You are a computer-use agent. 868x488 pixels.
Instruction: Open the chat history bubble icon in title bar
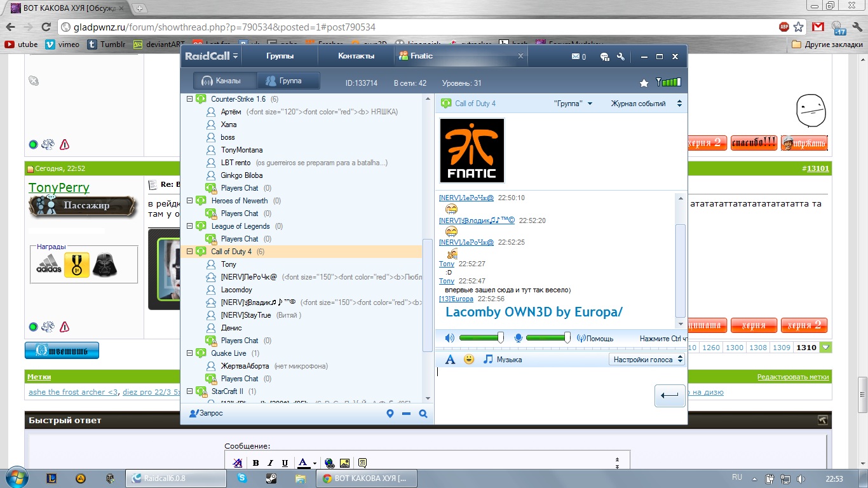click(604, 57)
